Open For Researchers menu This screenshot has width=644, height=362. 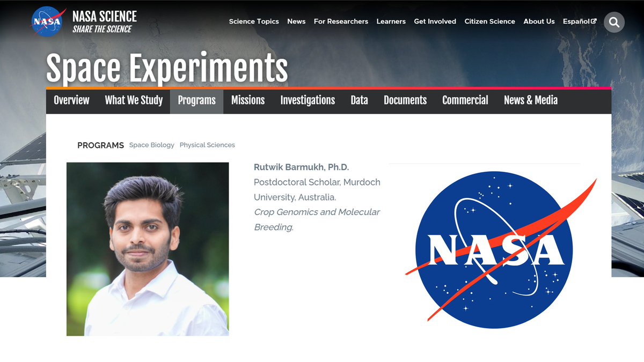pos(341,21)
